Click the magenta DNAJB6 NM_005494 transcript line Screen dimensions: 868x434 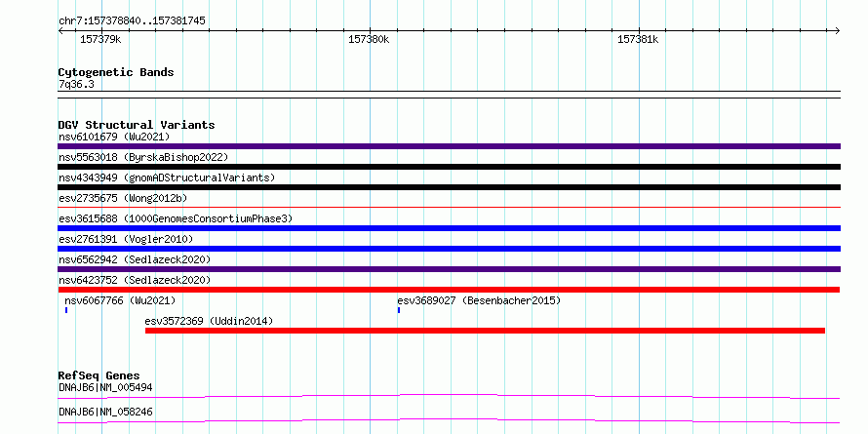tap(449, 396)
